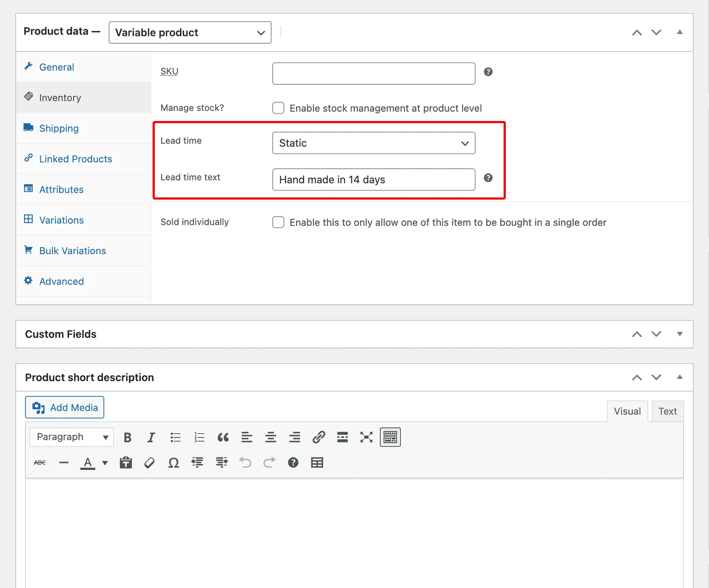Insert a numbered list
709x588 pixels.
199,437
